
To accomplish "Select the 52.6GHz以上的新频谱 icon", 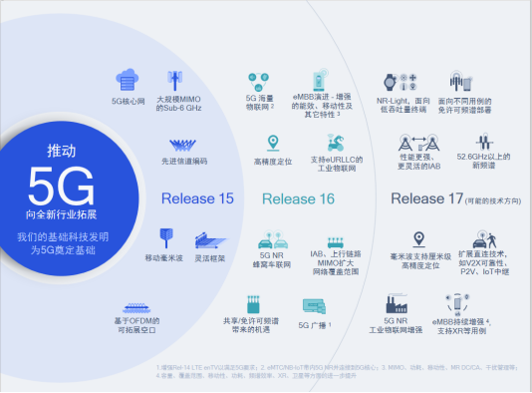I will [x=484, y=142].
